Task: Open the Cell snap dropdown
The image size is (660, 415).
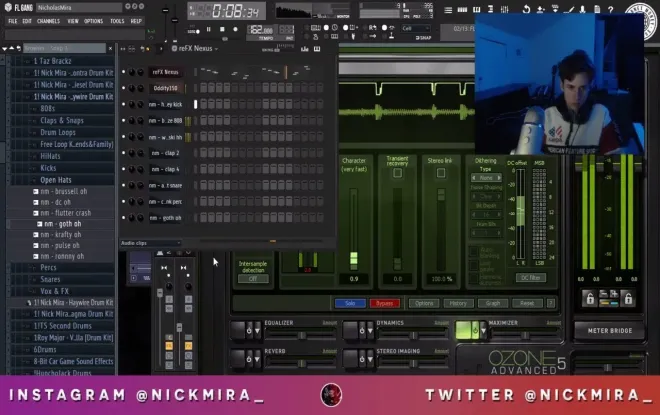Action: point(415,28)
